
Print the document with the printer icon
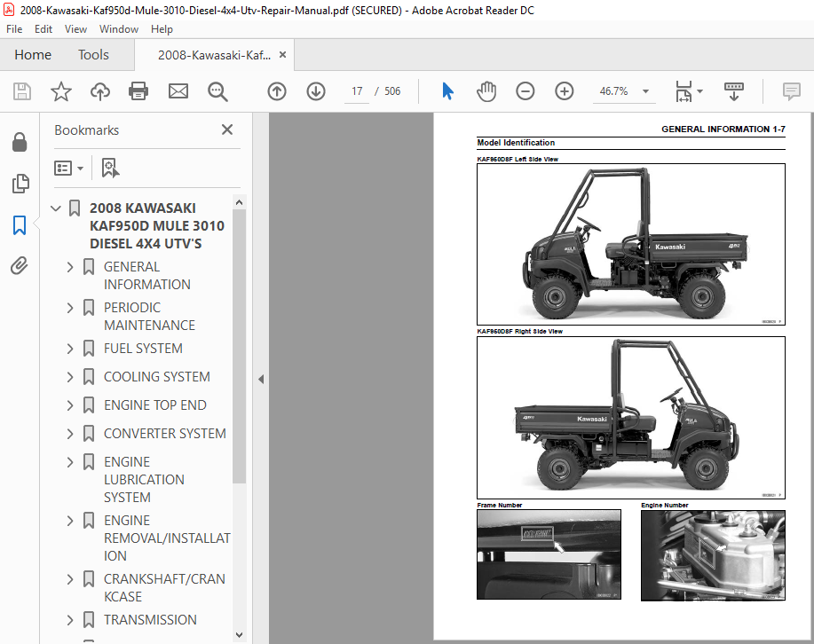[138, 92]
